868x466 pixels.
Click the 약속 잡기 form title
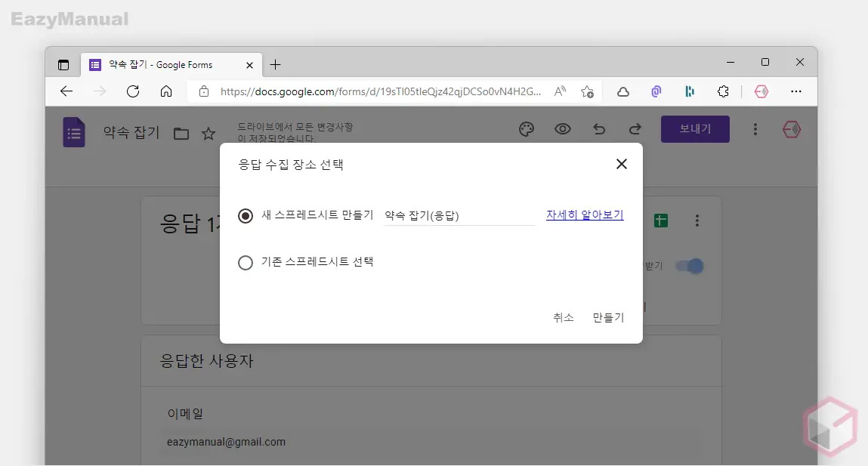[x=131, y=133]
